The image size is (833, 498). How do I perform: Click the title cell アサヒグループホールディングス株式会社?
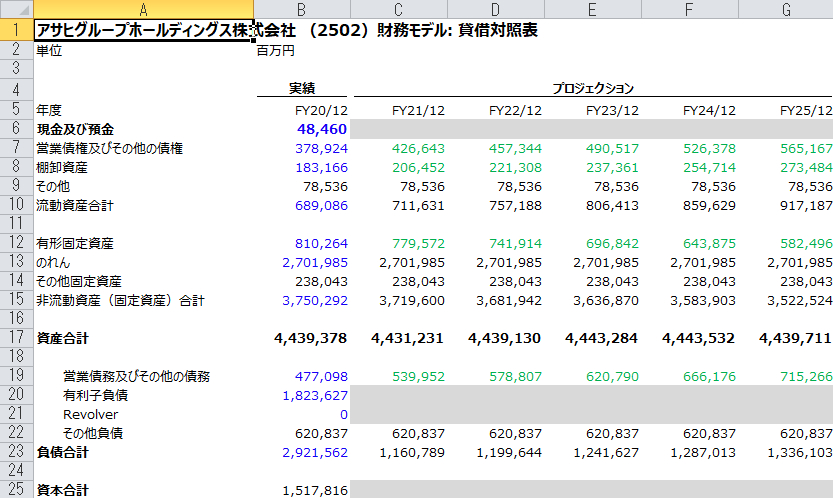coord(143,30)
